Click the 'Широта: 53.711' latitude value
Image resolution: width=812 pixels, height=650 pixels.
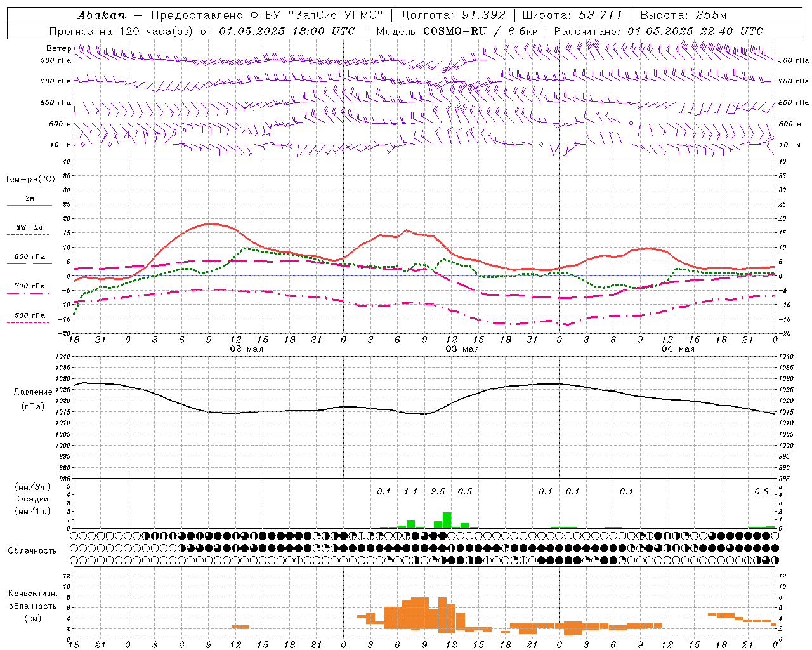(572, 15)
